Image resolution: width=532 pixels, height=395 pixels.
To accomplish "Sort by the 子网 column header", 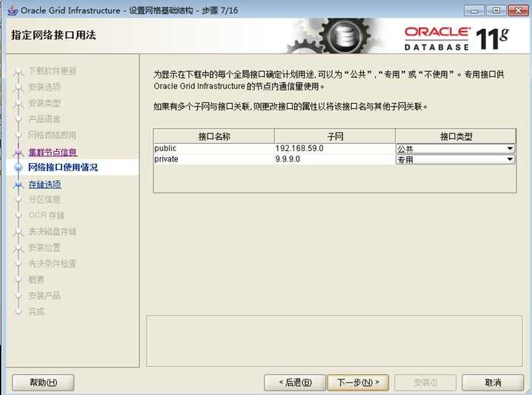I will click(334, 136).
